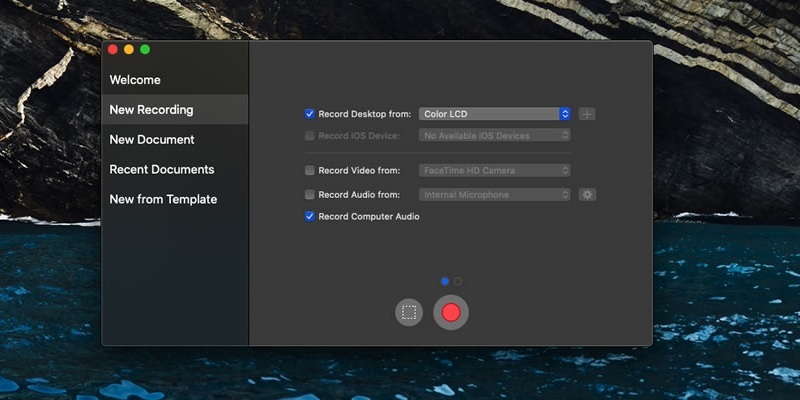Screen dimensions: 800x400
Task: Toggle the Record iOS Device checkbox
Action: [310, 136]
